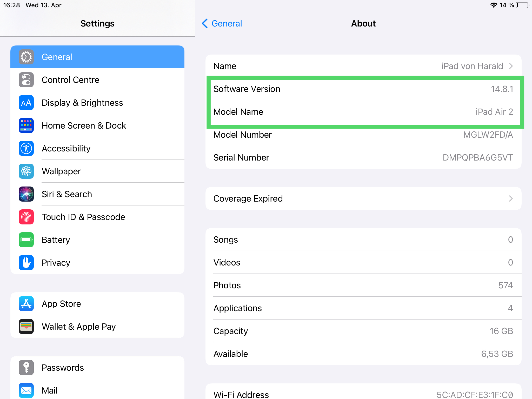Viewport: 532px width, 399px height.
Task: Tap the Siri & Search icon
Action: coord(26,194)
